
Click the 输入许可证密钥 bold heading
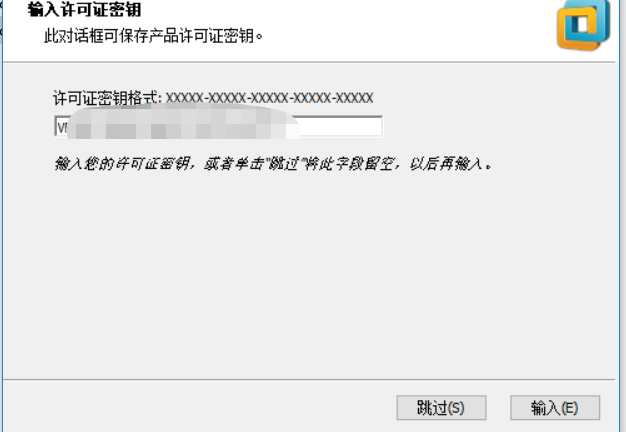[84, 10]
